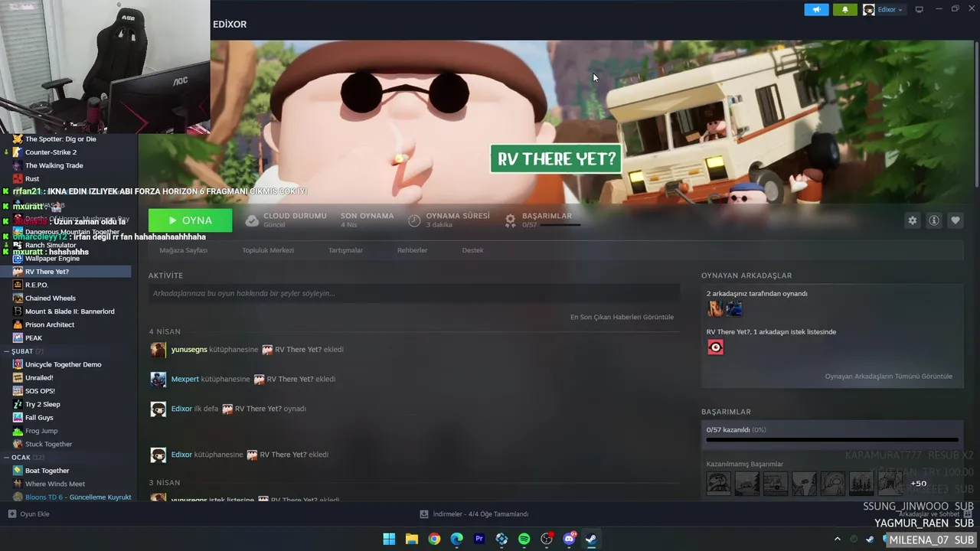Click the activity comment input field

coord(414,293)
